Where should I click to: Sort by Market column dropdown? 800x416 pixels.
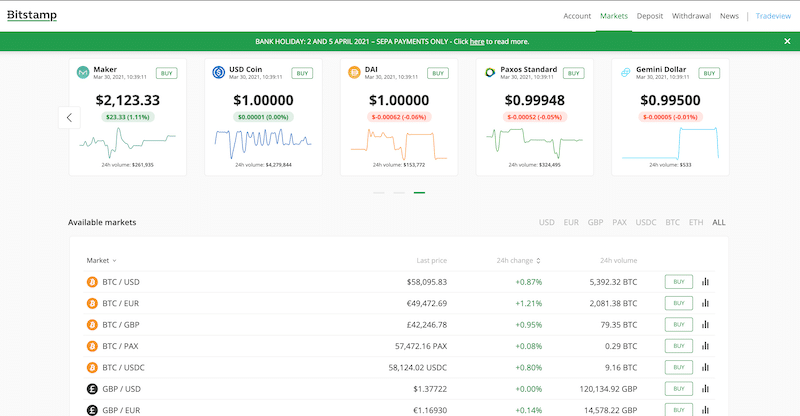click(x=102, y=260)
